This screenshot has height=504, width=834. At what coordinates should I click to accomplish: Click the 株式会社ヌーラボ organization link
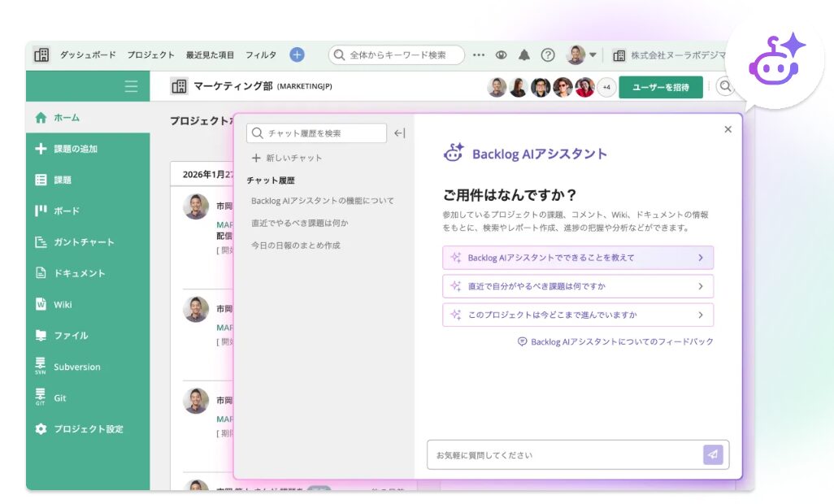pyautogui.click(x=669, y=55)
